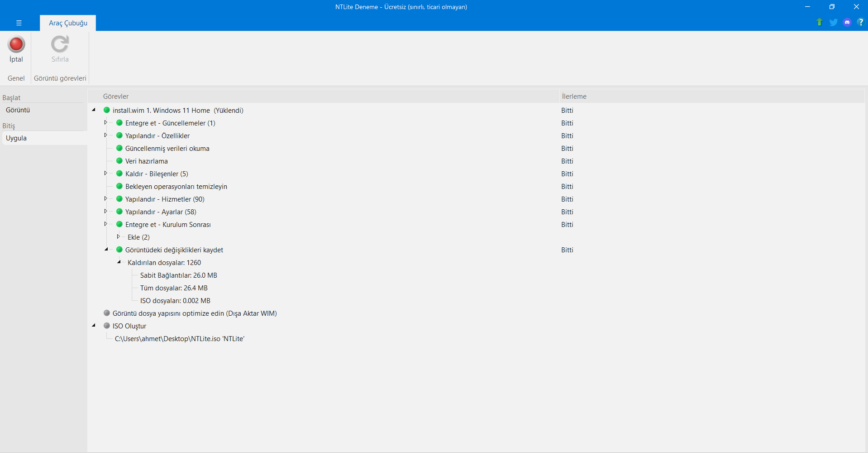This screenshot has width=868, height=453.
Task: Expand the Ekle (2) node
Action: 119,236
